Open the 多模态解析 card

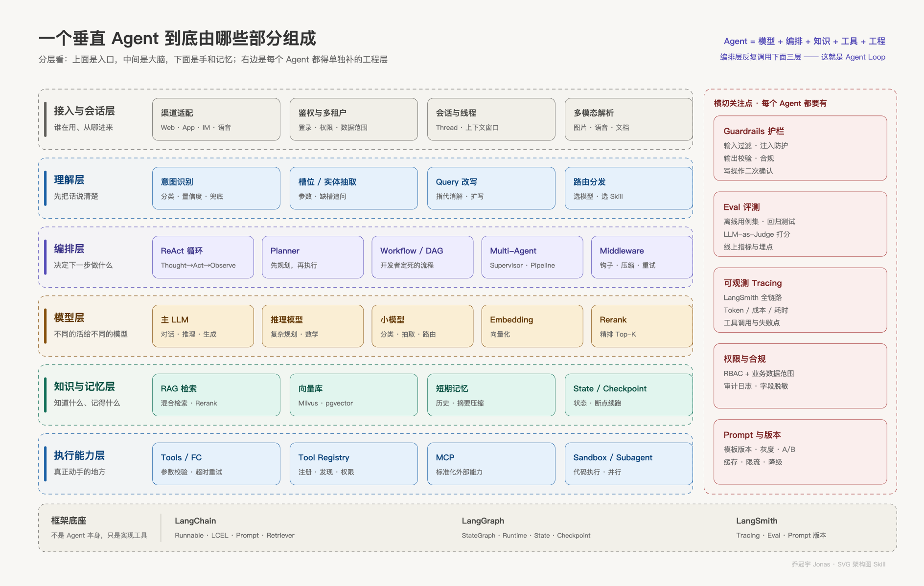pyautogui.click(x=629, y=119)
